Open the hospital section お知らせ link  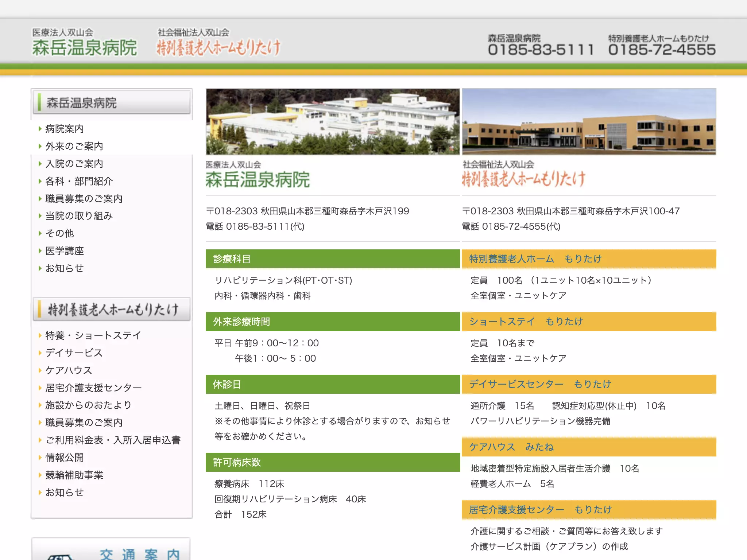coord(64,268)
